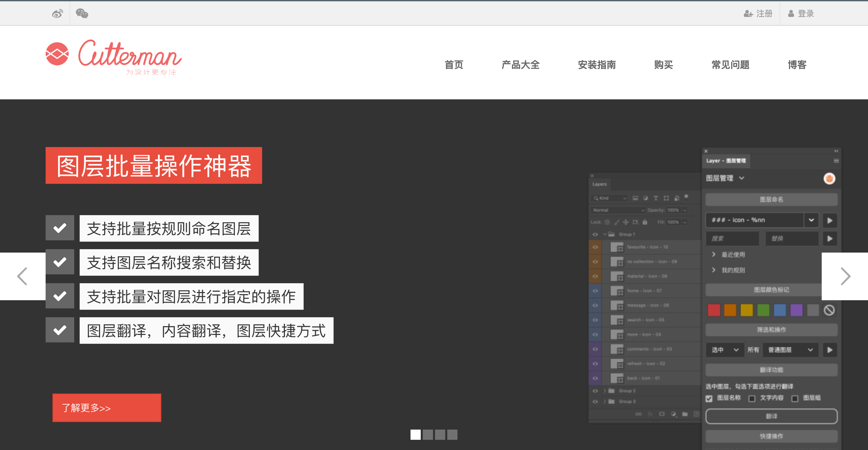Image resolution: width=868 pixels, height=450 pixels.
Task: Switch to the Layers tab
Action: [599, 184]
